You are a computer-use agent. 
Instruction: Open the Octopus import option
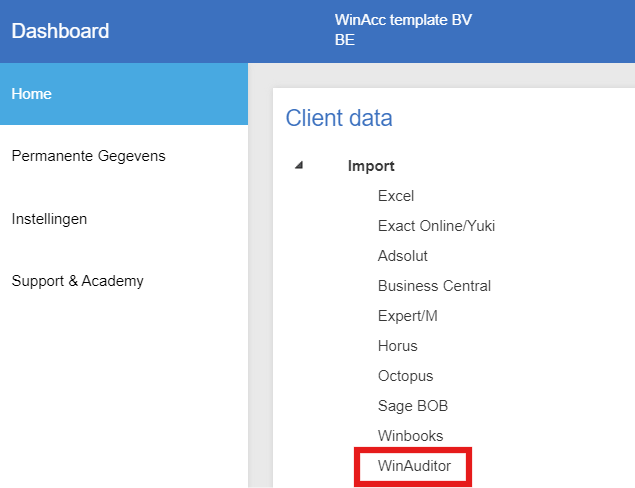pos(405,376)
